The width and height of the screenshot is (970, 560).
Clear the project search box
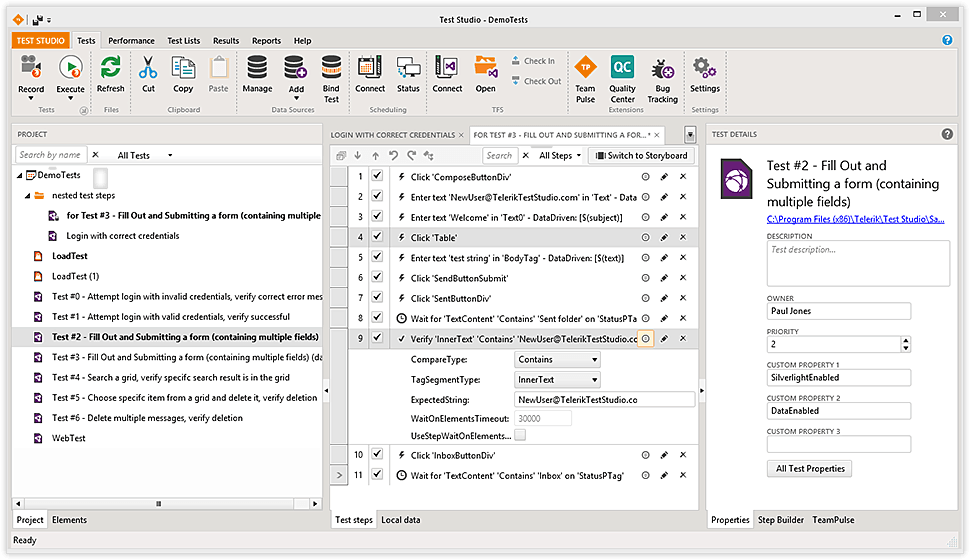click(x=95, y=155)
